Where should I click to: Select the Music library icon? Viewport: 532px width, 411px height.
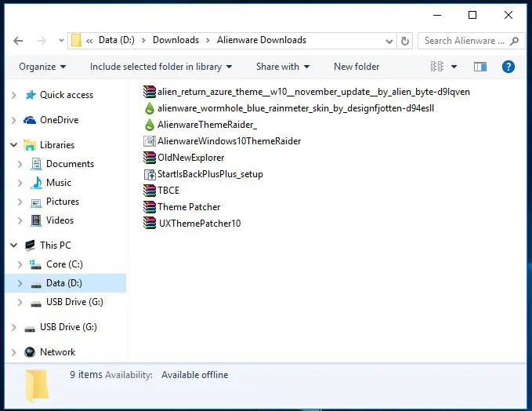point(36,183)
